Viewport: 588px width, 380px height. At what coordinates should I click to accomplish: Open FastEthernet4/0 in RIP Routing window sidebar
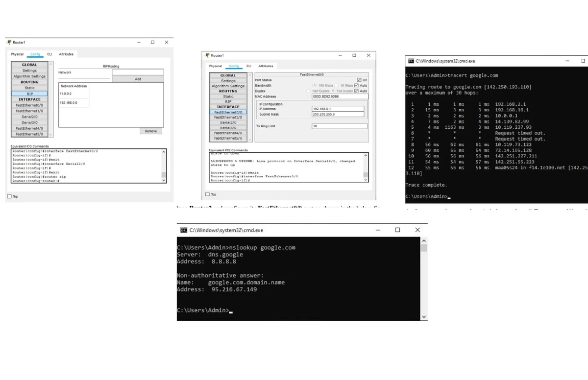tap(29, 128)
